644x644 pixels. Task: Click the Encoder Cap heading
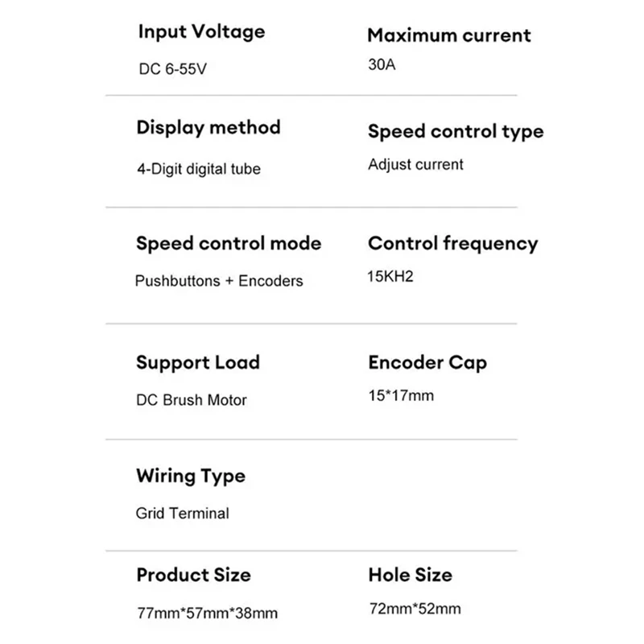427,362
